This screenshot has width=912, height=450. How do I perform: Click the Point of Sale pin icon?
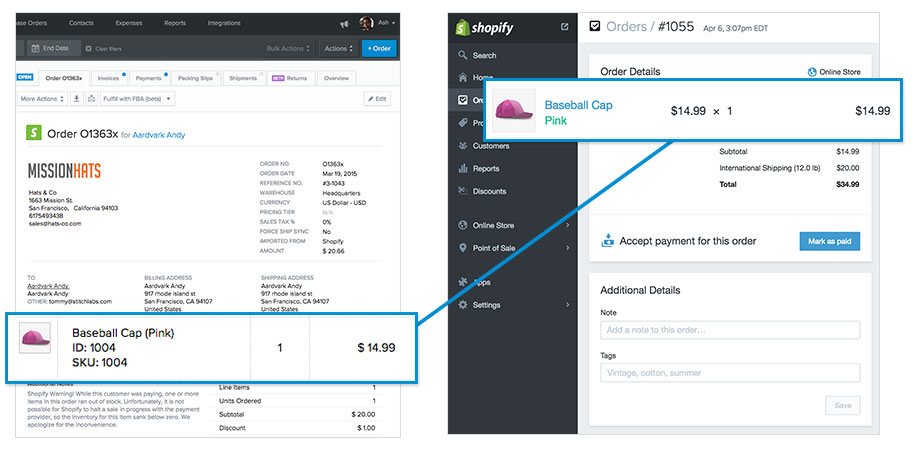click(463, 248)
